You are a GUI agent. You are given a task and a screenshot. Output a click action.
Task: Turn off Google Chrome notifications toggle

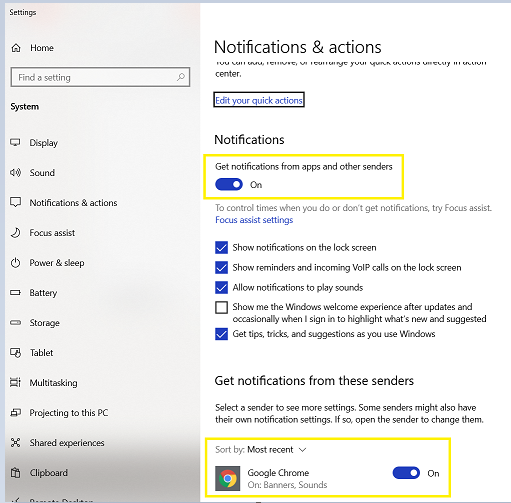point(406,473)
